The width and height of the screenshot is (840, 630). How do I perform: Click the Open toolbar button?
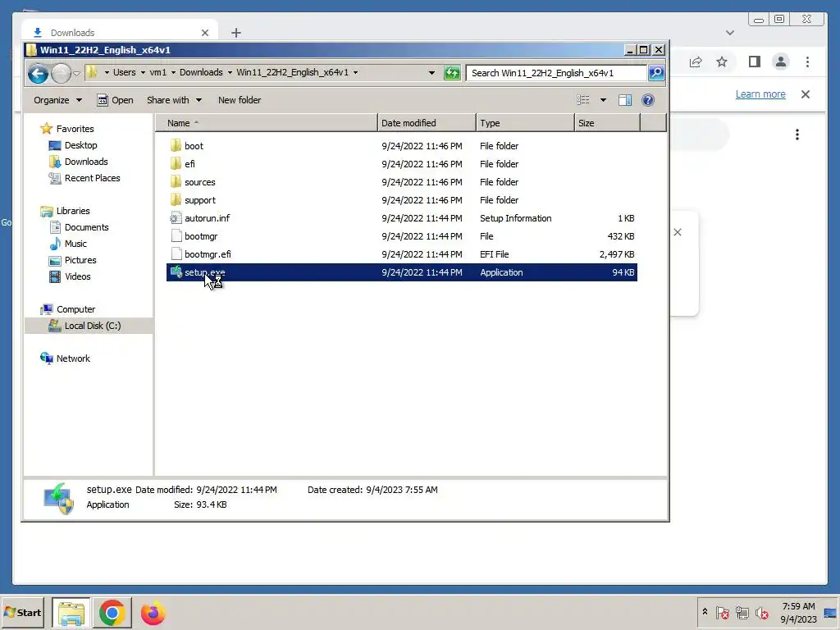[115, 100]
